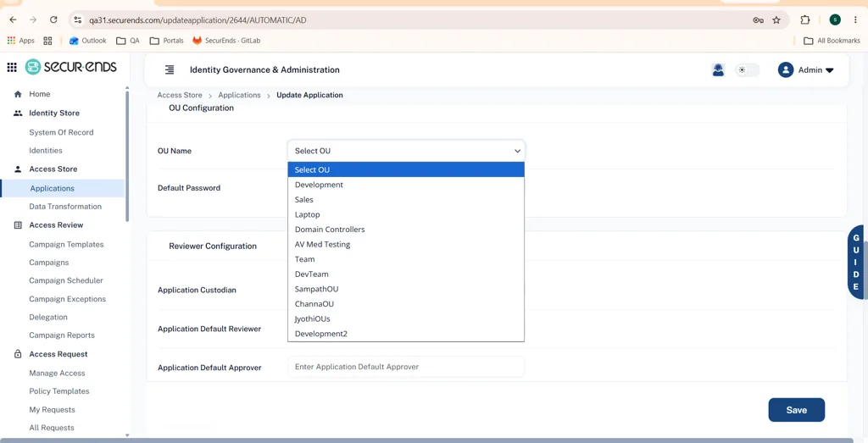Open Outlook bookmark
The image size is (868, 443).
[x=87, y=41]
